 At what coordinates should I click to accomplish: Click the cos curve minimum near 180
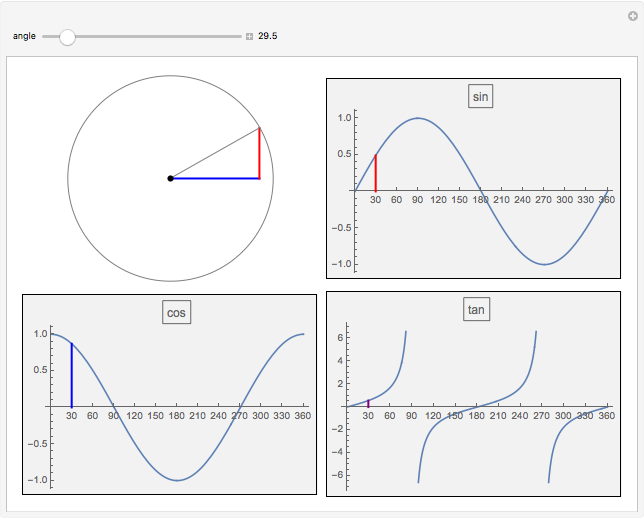(x=178, y=480)
